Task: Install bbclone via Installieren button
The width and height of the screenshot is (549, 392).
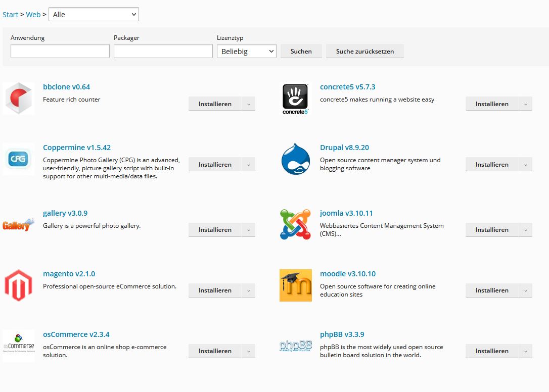Action: (x=215, y=104)
